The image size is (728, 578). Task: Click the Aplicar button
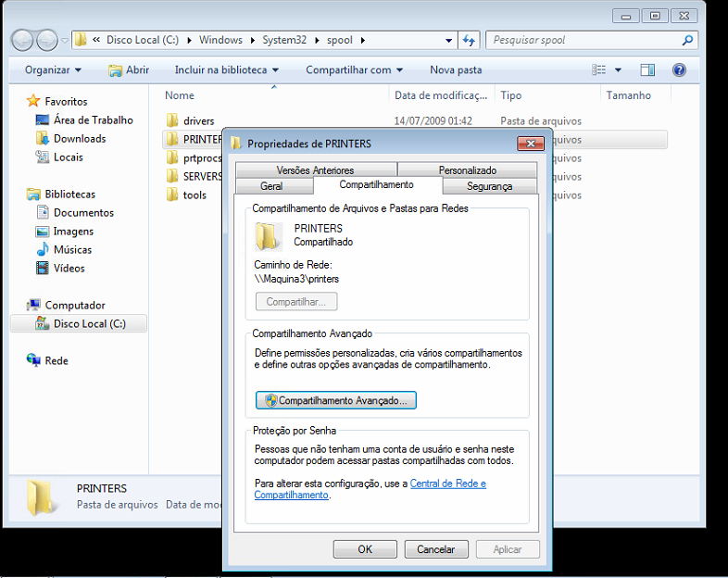(x=508, y=549)
